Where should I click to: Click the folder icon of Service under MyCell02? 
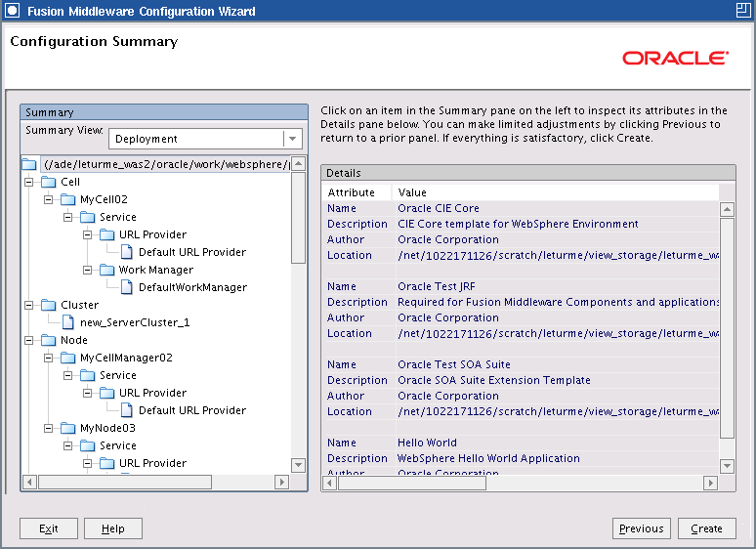tap(87, 218)
